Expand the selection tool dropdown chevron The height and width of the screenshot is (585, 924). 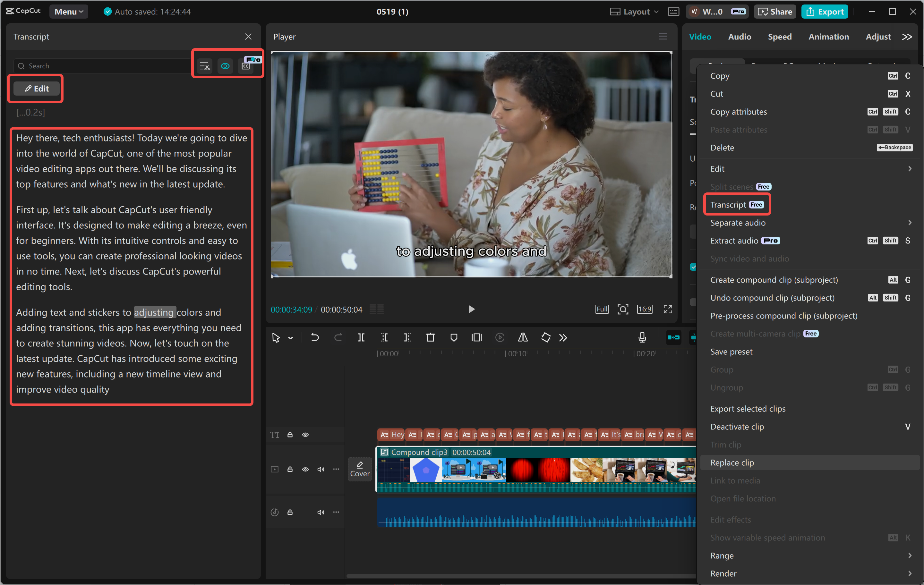click(290, 338)
